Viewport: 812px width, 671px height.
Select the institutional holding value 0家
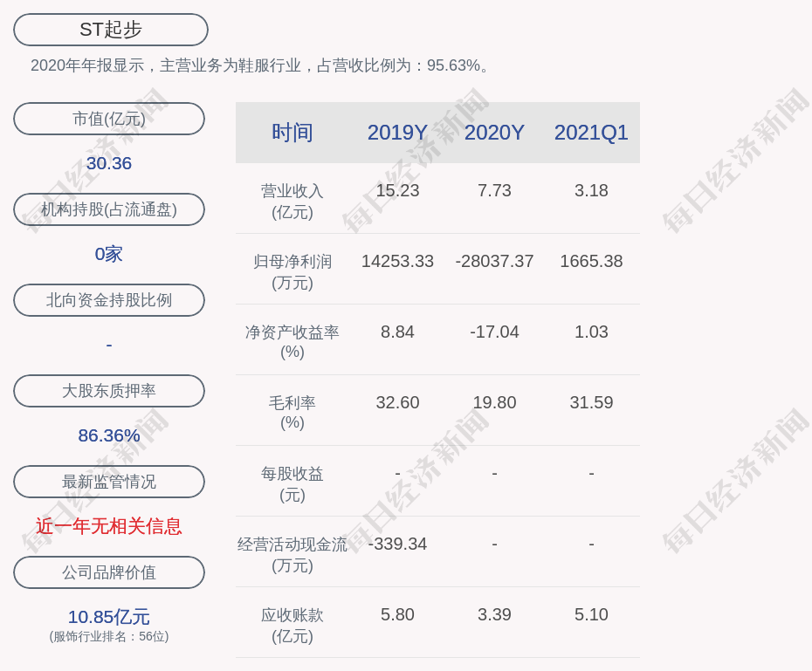(109, 254)
